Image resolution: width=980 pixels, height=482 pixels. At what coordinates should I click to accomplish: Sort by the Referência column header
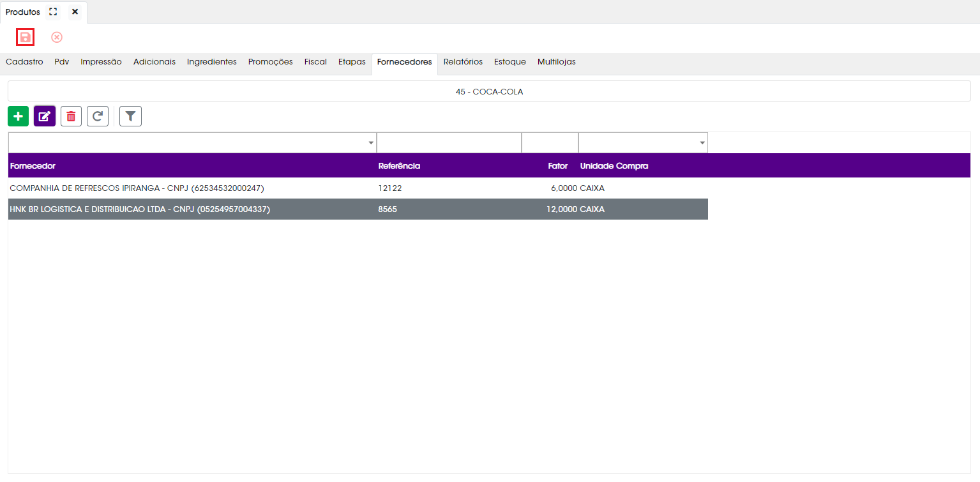pos(399,166)
